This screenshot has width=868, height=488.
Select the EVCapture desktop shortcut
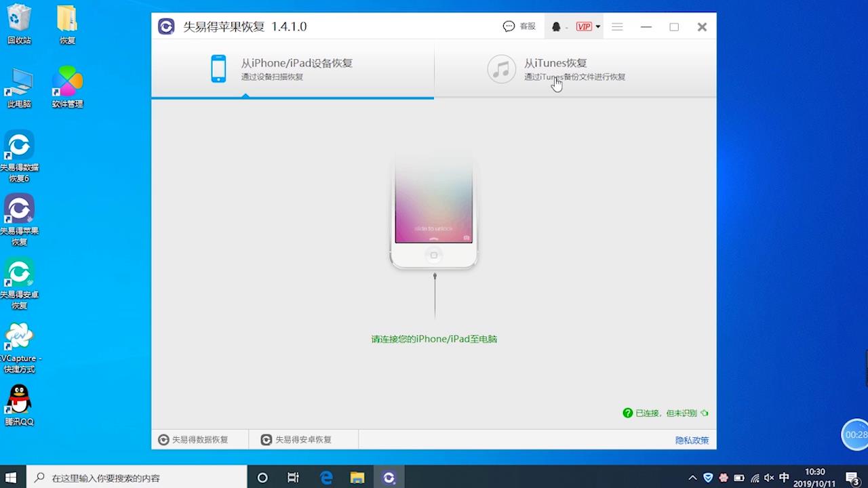[19, 348]
